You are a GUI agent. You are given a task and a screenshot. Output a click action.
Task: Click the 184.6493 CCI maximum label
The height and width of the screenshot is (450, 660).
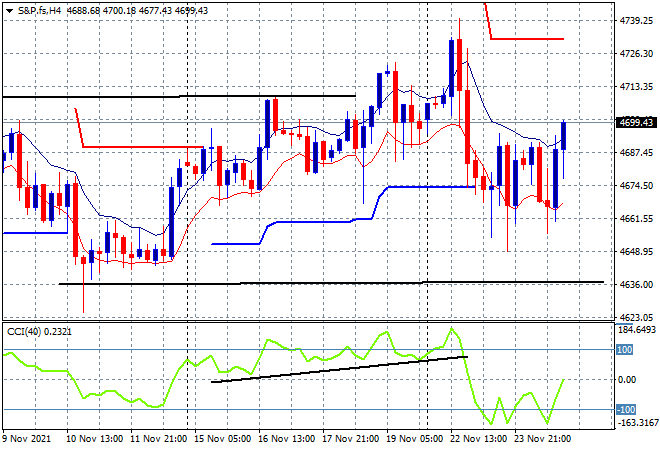point(637,330)
